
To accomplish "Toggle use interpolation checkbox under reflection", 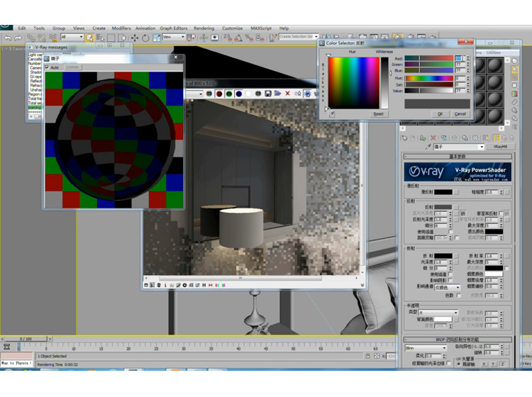I will (450, 232).
